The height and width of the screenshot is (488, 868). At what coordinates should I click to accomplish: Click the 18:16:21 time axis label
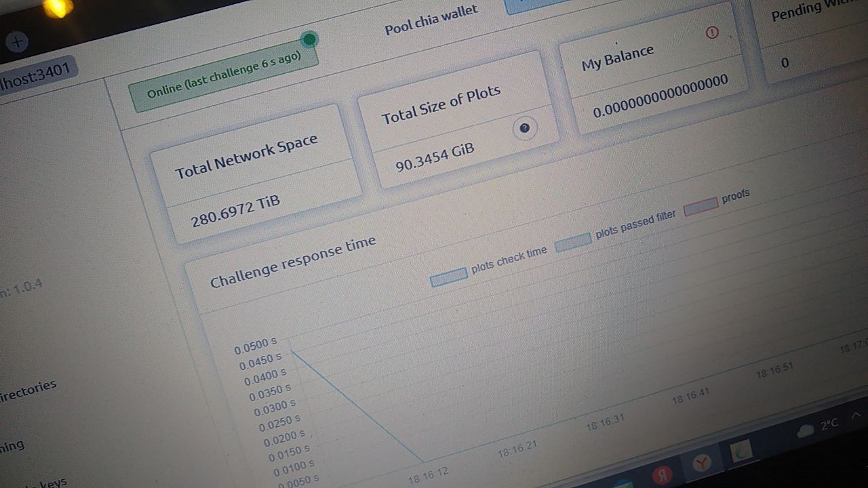click(517, 449)
